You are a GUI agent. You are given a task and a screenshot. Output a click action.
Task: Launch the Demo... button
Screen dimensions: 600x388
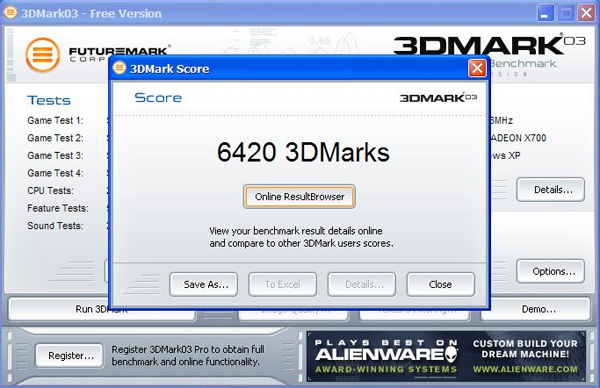[x=536, y=309]
